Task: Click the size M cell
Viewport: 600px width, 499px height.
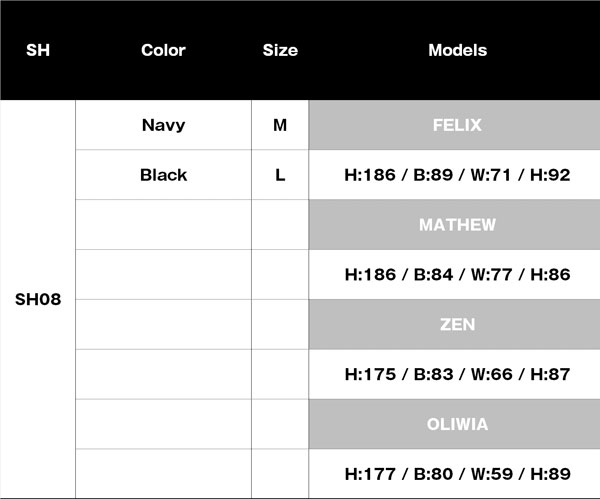Action: (280, 125)
